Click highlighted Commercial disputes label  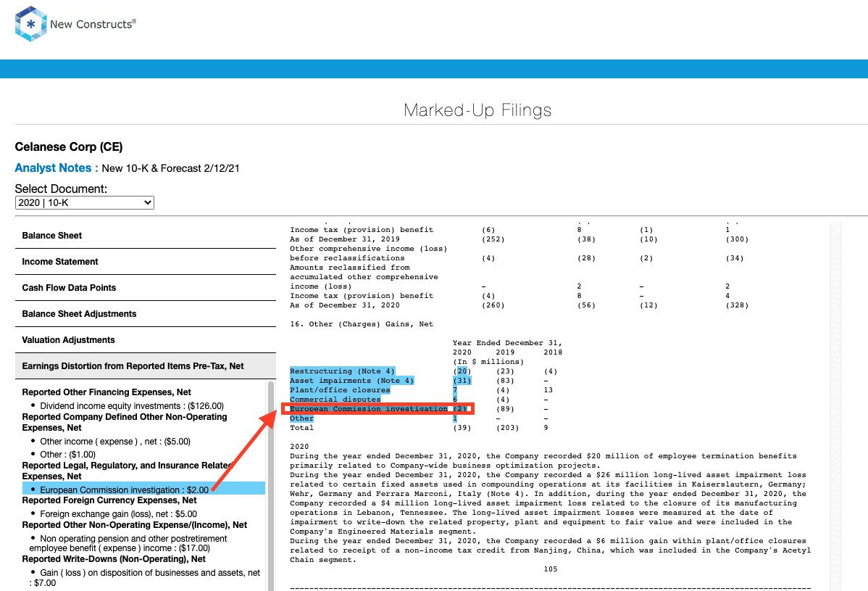click(335, 400)
